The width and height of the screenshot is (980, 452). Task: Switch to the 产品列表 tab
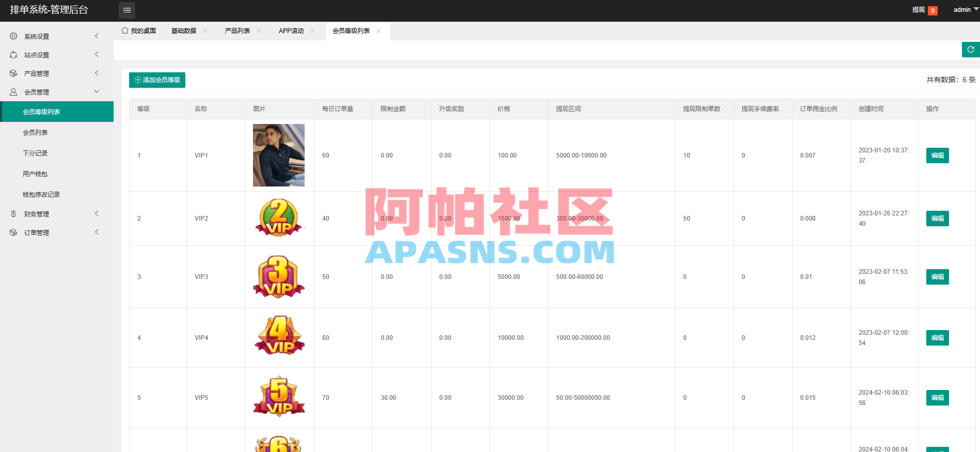point(238,31)
